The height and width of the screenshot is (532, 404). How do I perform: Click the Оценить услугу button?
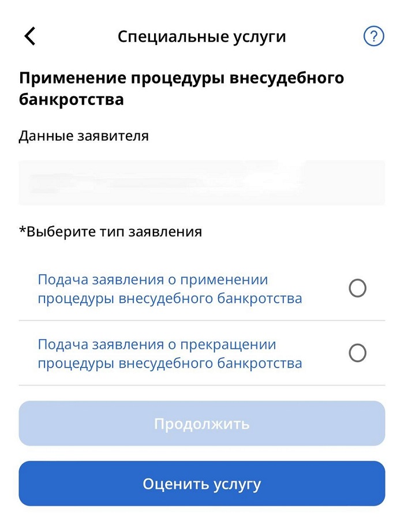pos(202,484)
